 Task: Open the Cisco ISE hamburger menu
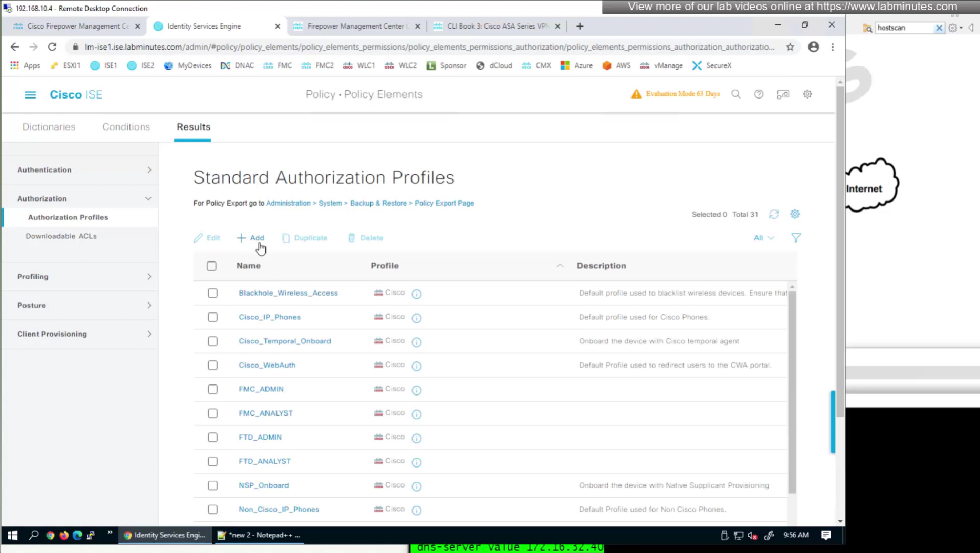[x=30, y=95]
